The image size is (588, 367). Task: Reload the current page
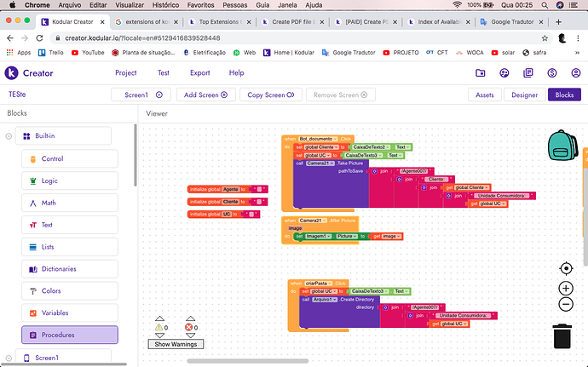tap(39, 37)
